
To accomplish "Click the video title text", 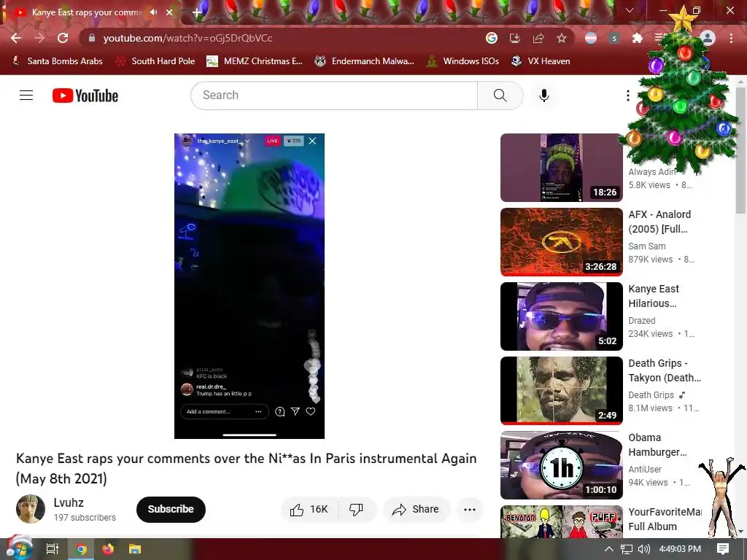I will click(x=247, y=468).
